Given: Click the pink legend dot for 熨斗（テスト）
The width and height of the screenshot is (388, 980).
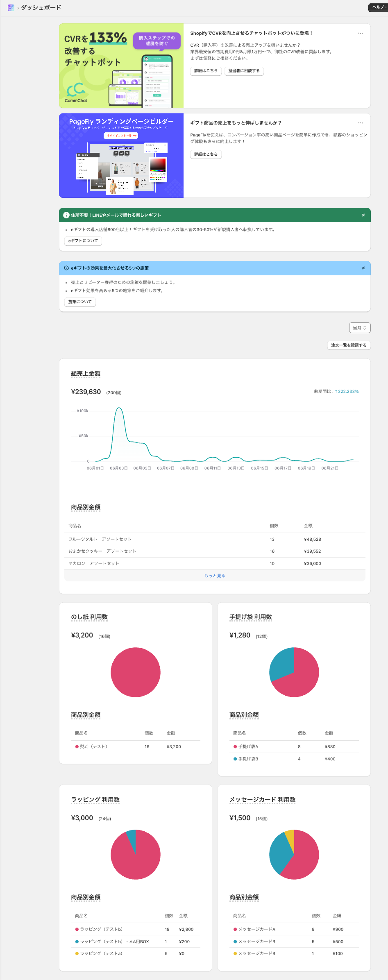Looking at the screenshot, I should pyautogui.click(x=77, y=746).
